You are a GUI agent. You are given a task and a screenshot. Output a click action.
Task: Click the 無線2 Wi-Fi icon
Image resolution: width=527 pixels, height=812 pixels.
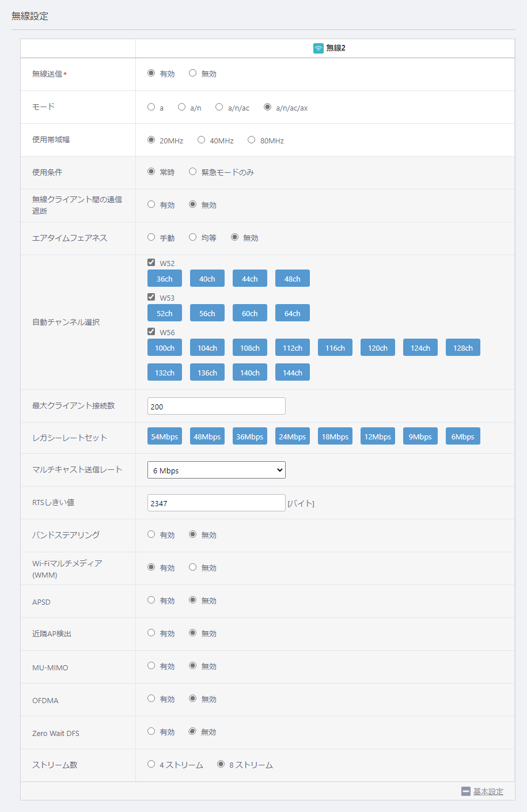pyautogui.click(x=318, y=48)
